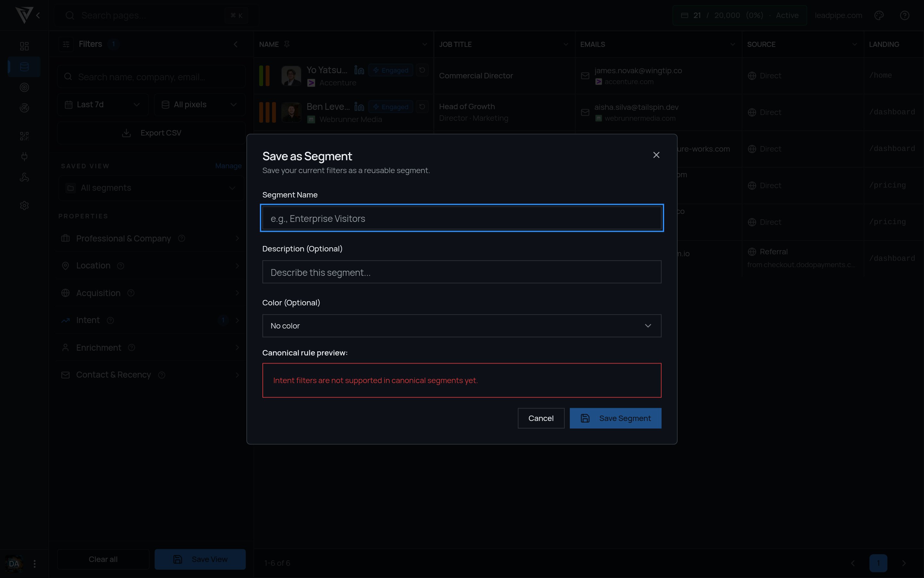Expand the Intent property filter
This screenshot has width=924, height=578.
(151, 320)
